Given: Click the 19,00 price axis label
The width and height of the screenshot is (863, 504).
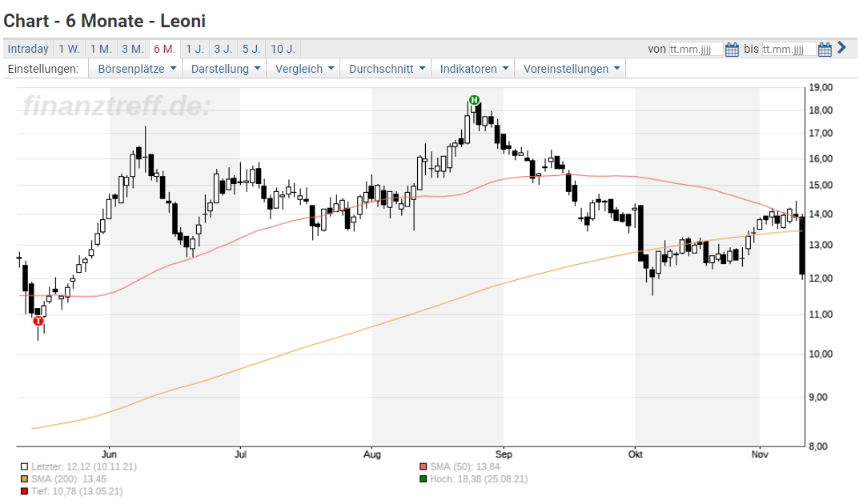Looking at the screenshot, I should point(821,87).
